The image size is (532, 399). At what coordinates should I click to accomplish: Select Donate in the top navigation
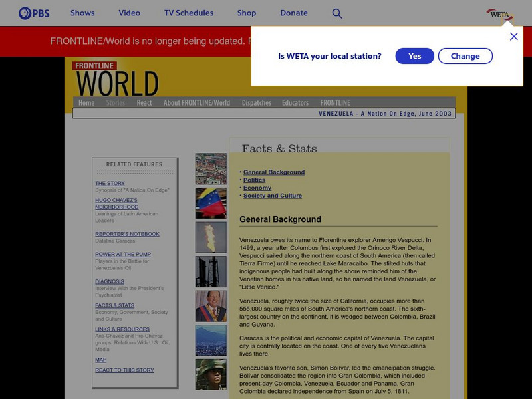[294, 12]
